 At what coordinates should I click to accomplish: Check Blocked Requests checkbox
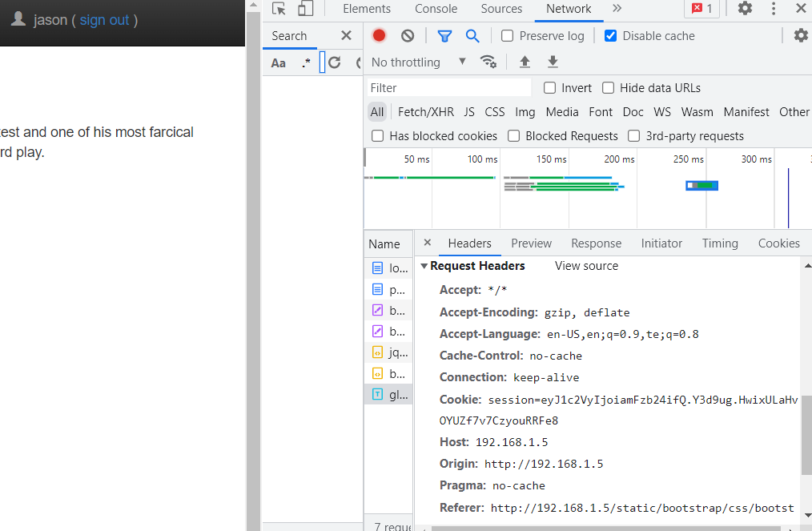pyautogui.click(x=514, y=135)
